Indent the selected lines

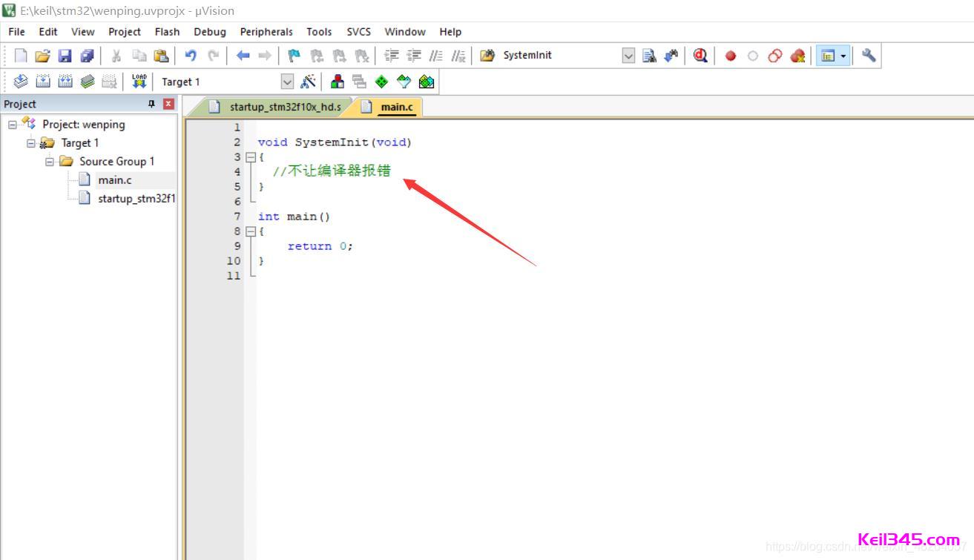coord(392,56)
